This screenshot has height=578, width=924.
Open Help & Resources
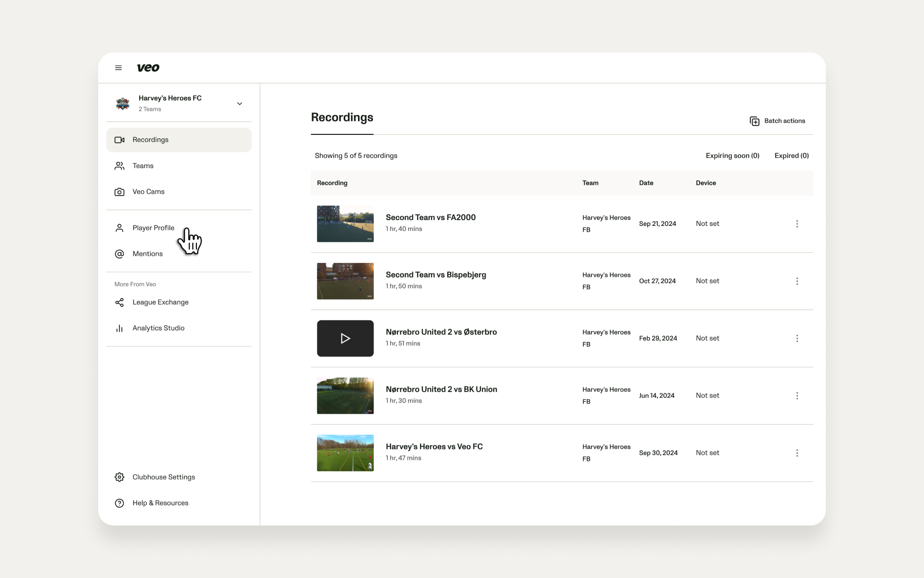[x=151, y=503]
